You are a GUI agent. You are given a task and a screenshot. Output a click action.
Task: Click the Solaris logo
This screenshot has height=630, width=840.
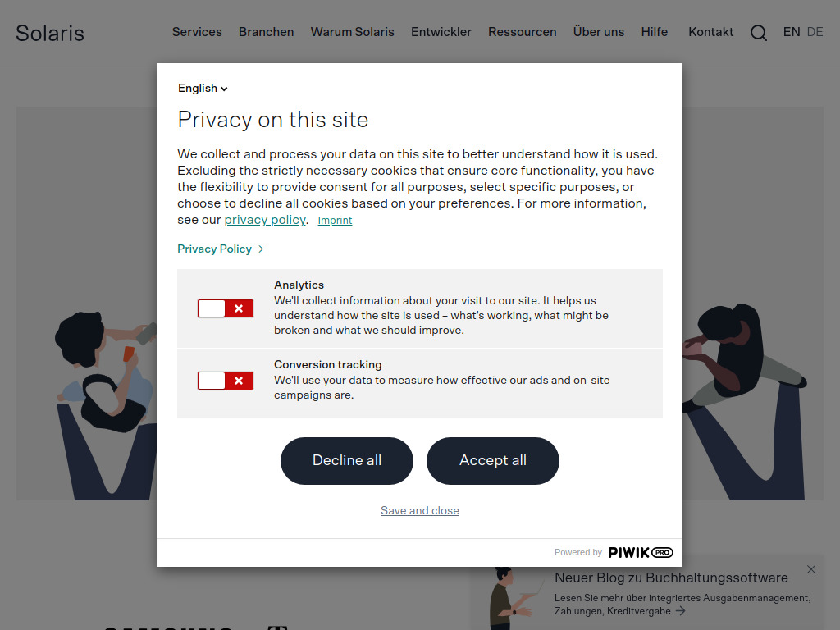point(49,33)
